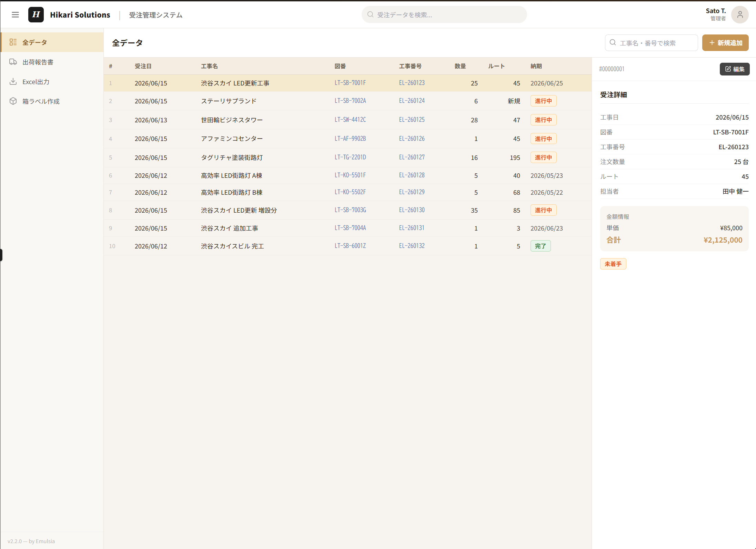This screenshot has height=549, width=756.
Task: Select row ステーリサブランド
Action: click(x=347, y=101)
